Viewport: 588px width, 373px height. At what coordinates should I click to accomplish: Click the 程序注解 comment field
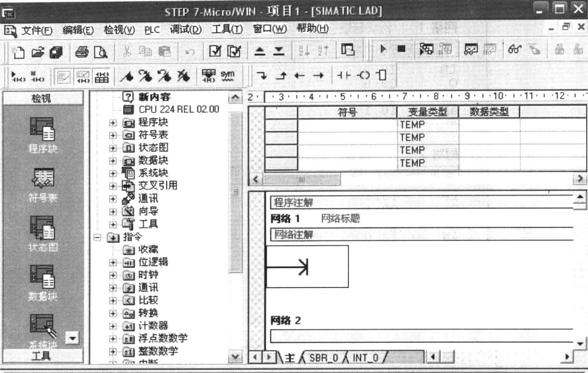[421, 202]
